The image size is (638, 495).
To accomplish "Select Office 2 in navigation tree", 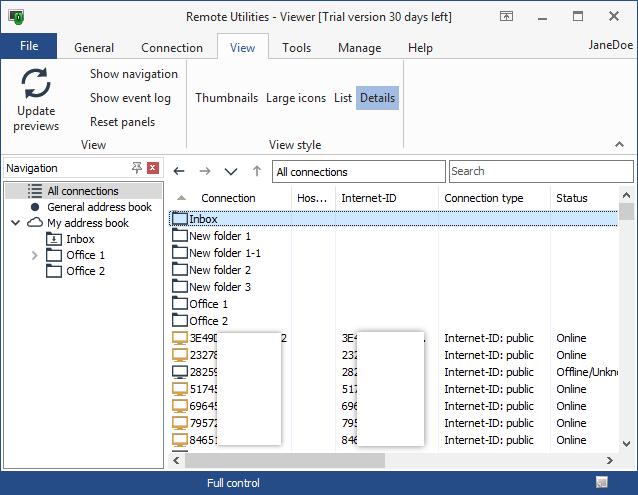I will click(x=85, y=271).
